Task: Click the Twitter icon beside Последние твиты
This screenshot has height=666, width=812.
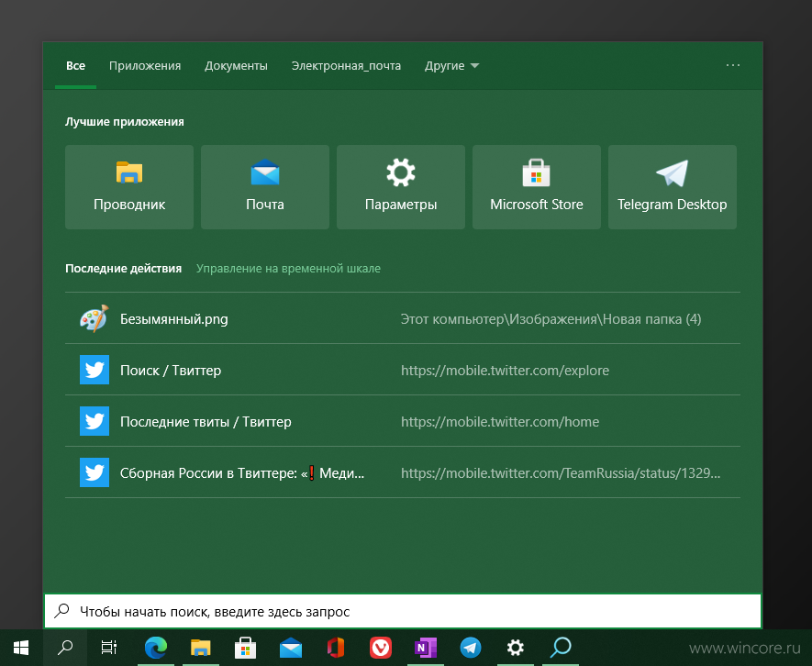Action: click(95, 421)
